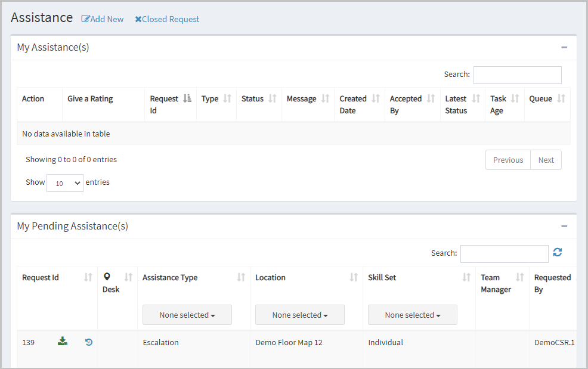588x369 pixels.
Task: Open the Location filter dropdown
Action: (300, 315)
